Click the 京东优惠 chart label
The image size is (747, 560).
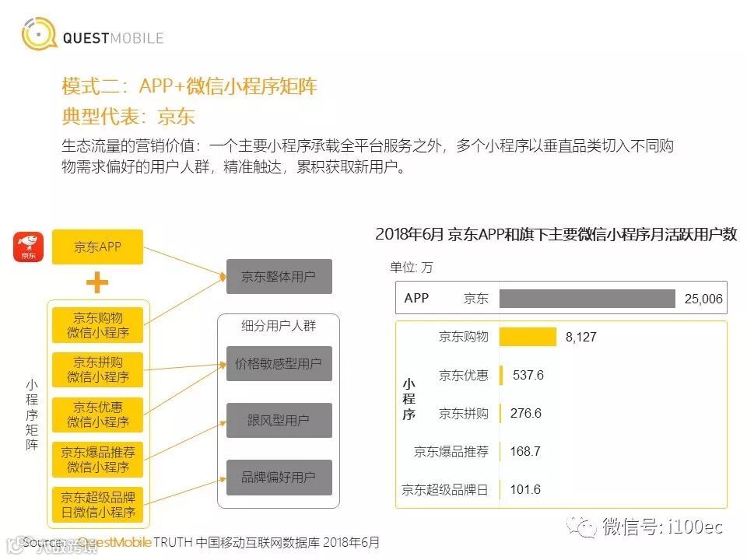click(x=464, y=375)
